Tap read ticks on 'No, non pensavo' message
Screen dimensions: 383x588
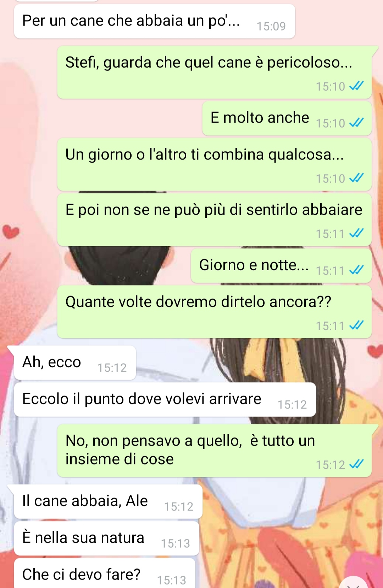coord(356,464)
